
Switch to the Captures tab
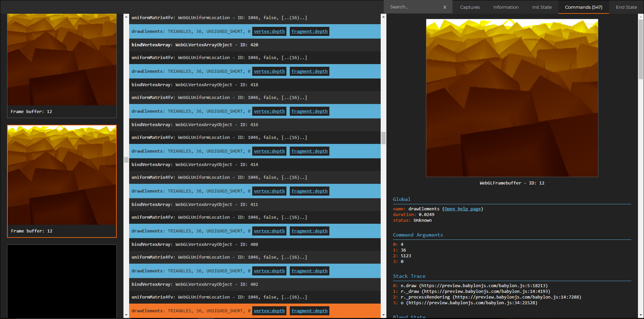tap(470, 7)
